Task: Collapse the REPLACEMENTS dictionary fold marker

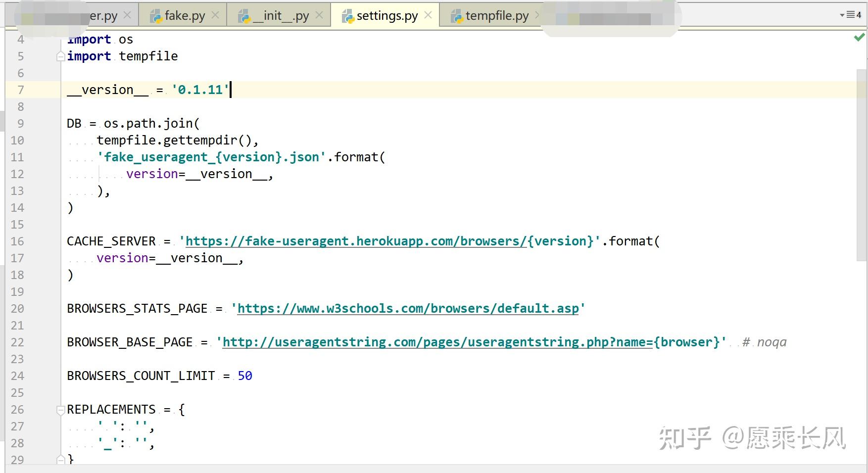Action: click(x=60, y=410)
